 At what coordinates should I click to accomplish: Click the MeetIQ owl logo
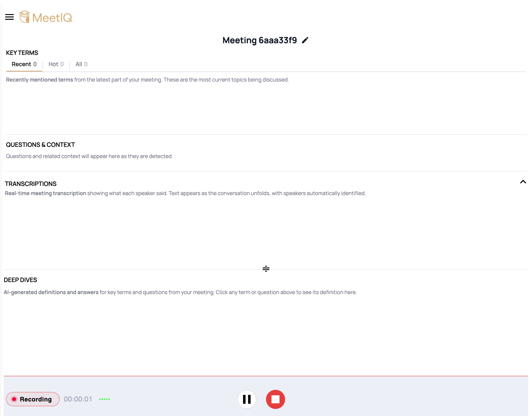pos(46,17)
